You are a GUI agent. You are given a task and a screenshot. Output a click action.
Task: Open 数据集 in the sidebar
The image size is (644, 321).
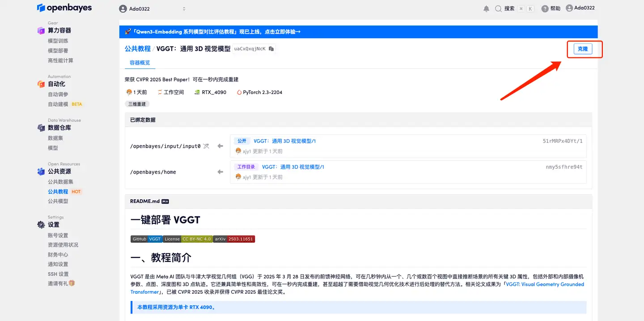point(55,138)
